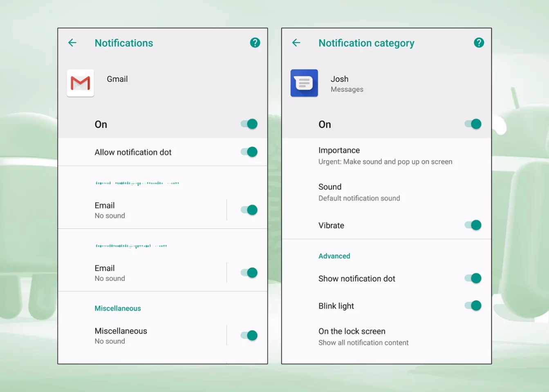Click the back arrow on Notifications screen
The image size is (549, 392).
(72, 42)
